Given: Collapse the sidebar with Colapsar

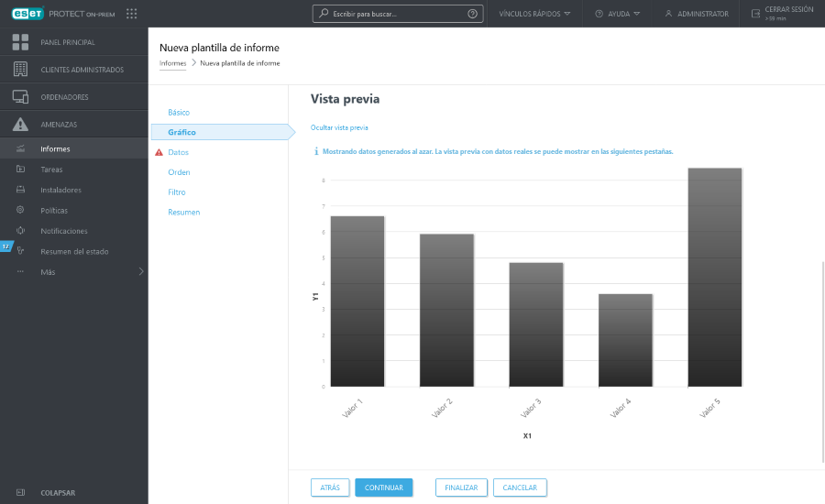Looking at the screenshot, I should pos(58,493).
